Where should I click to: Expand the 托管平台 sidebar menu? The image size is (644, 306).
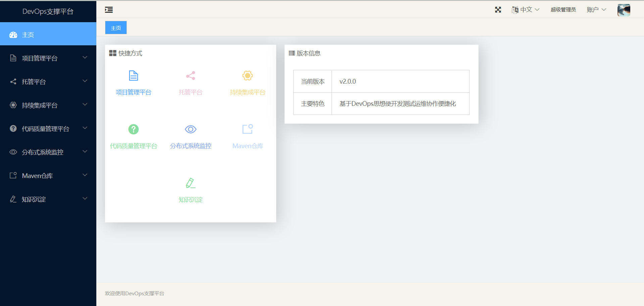[48, 82]
